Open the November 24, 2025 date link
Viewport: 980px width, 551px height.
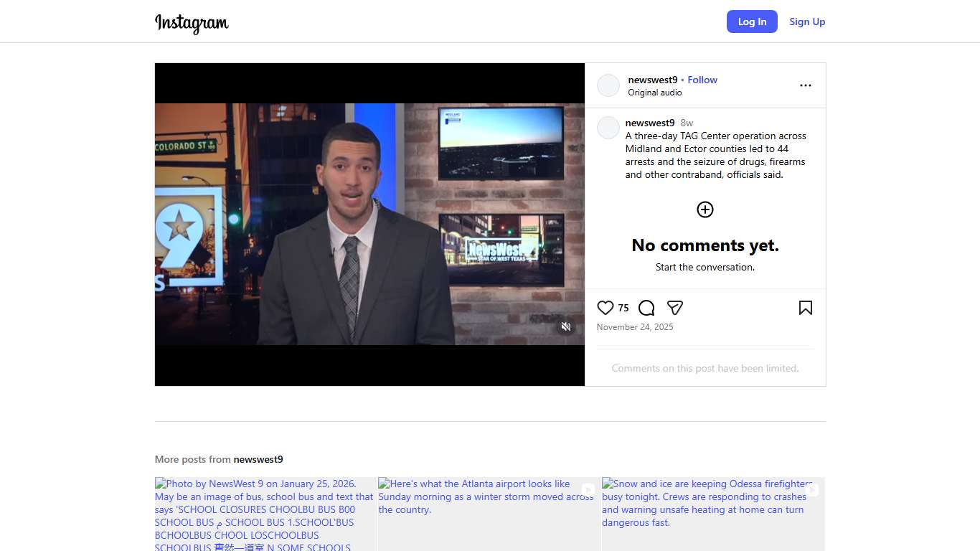(634, 327)
